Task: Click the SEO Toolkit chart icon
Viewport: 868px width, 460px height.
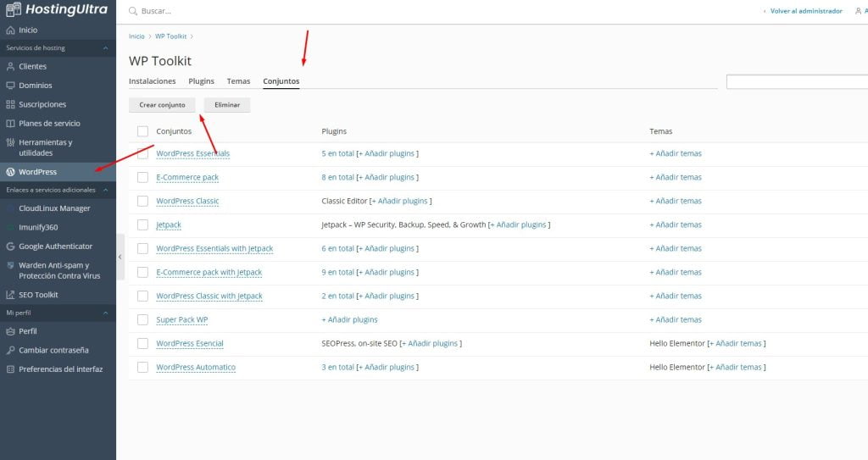Action: 10,295
